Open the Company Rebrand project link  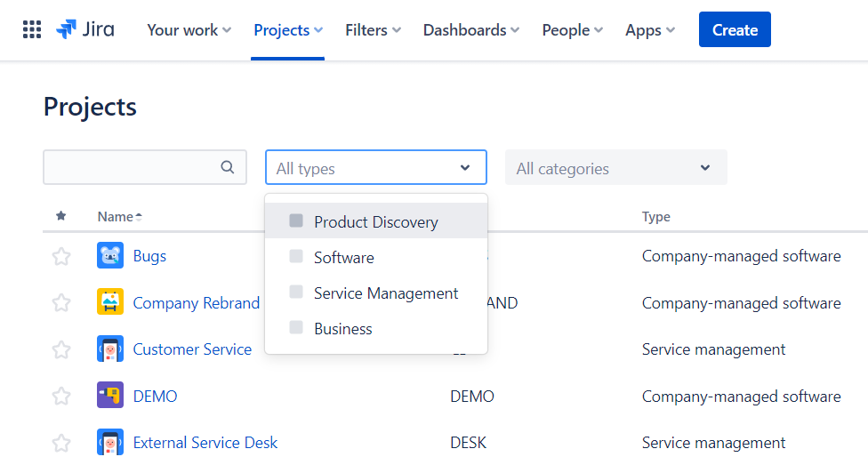[x=196, y=303]
